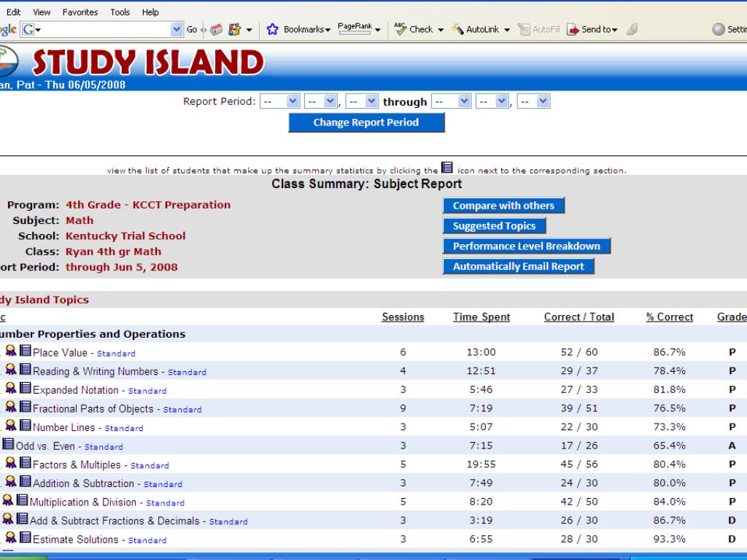The height and width of the screenshot is (560, 747).
Task: Sort by the Time Spent column header
Action: [481, 317]
